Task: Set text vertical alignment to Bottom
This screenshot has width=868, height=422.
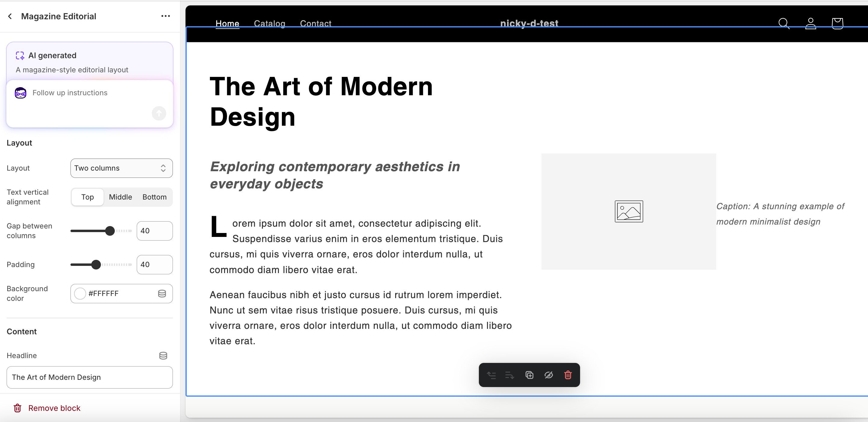Action: (x=154, y=197)
